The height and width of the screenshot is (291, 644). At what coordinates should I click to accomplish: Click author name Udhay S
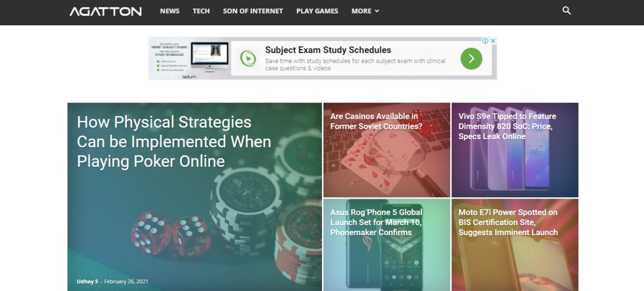point(87,282)
